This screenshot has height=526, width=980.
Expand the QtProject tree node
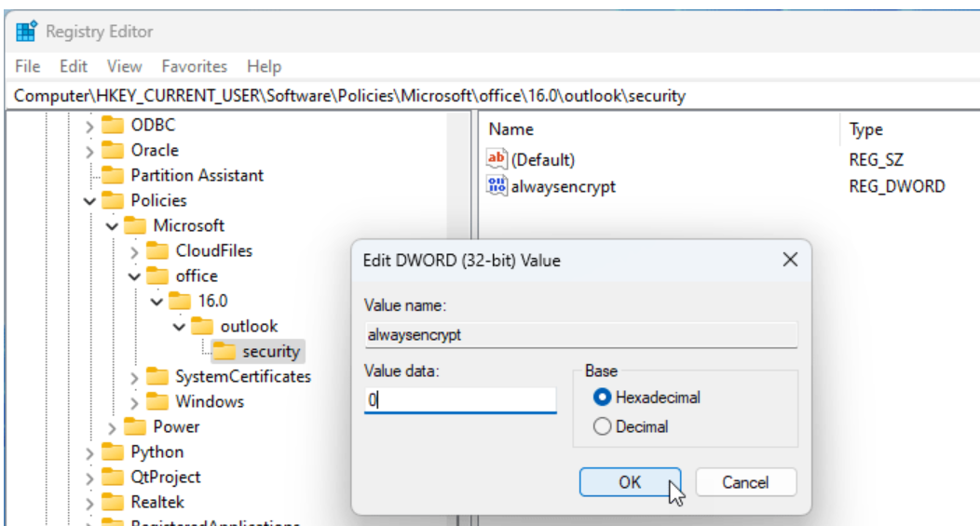click(x=89, y=479)
